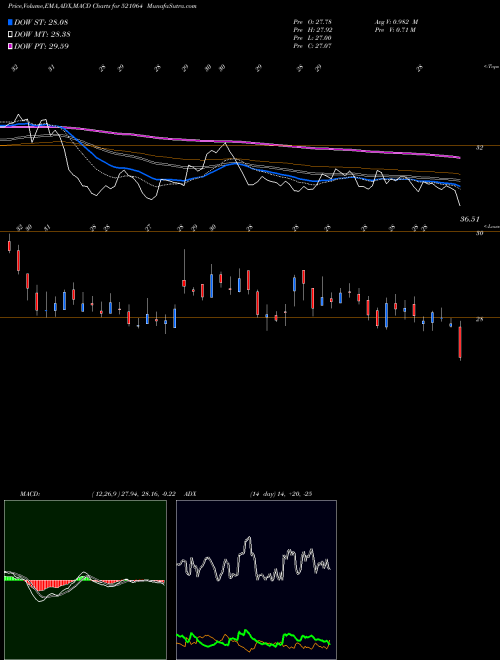Screen dimensions: 500x660
Task: Click the 'Pre C: 27.07' value
Action: 312,45
